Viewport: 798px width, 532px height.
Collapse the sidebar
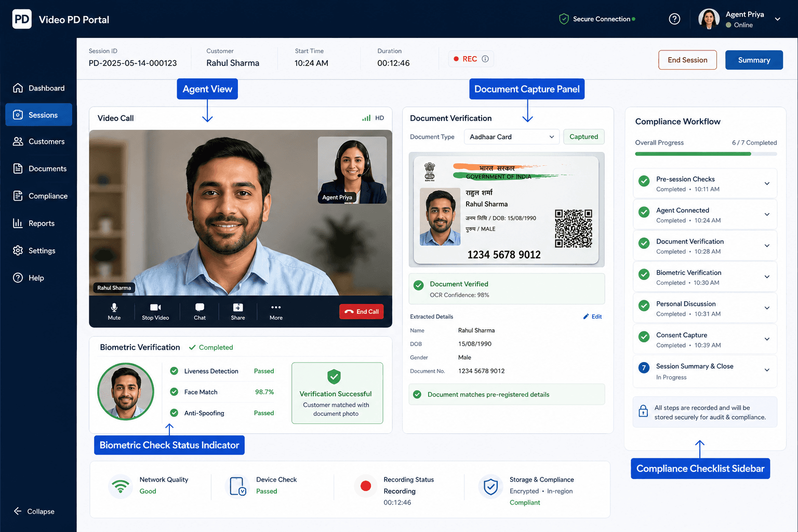tap(34, 511)
